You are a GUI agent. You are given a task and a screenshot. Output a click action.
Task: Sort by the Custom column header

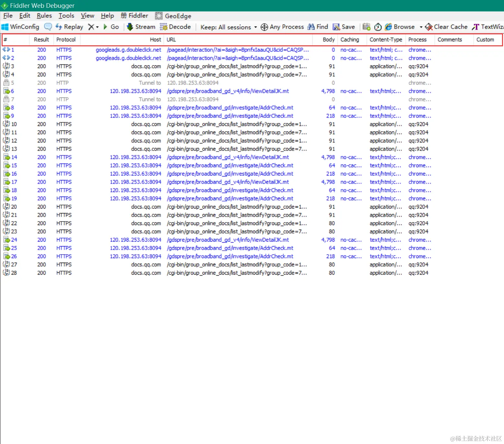(x=488, y=40)
